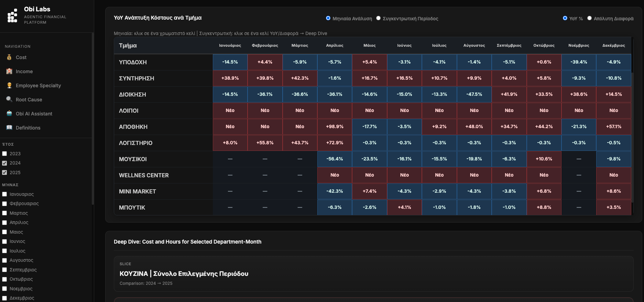Click the Obi Labs logo icon
The image size is (644, 302).
point(12,15)
